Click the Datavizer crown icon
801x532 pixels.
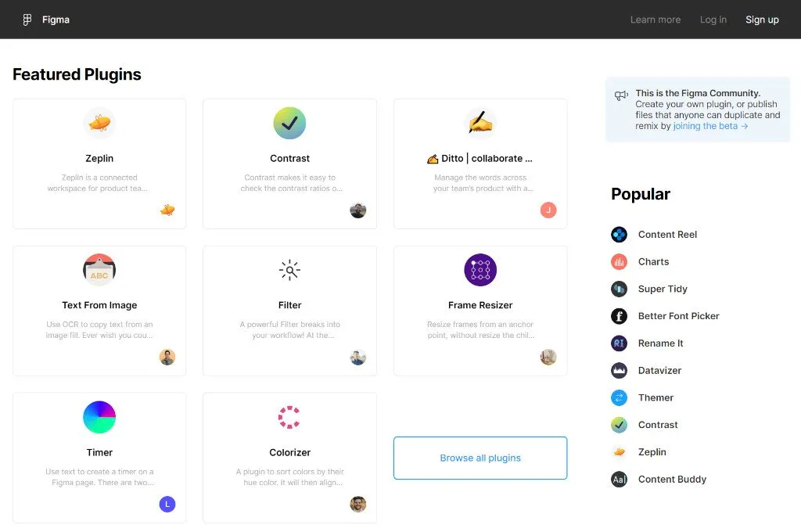(x=620, y=370)
